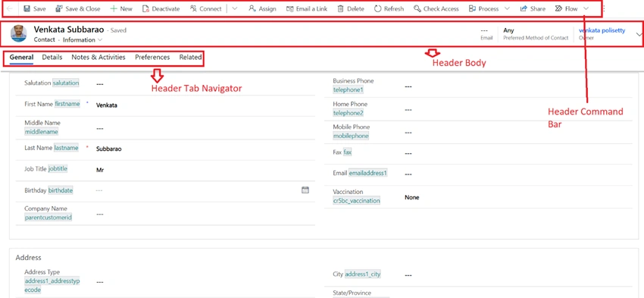Switch to the General tab
The image size is (644, 298).
(21, 58)
